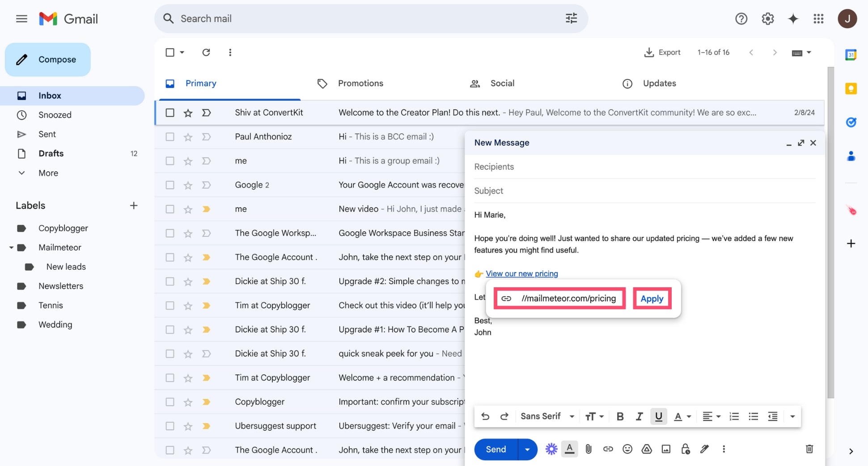Open the search filter options icon
This screenshot has width=868, height=466.
tap(571, 18)
